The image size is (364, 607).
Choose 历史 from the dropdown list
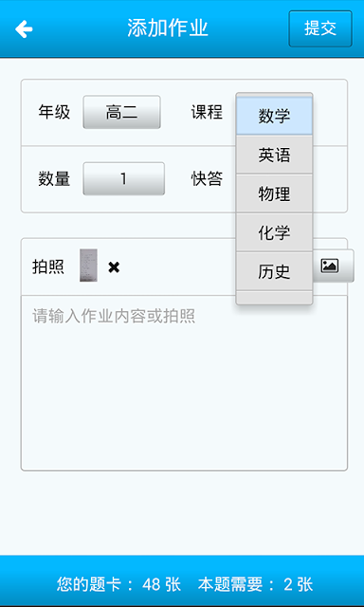click(x=274, y=272)
